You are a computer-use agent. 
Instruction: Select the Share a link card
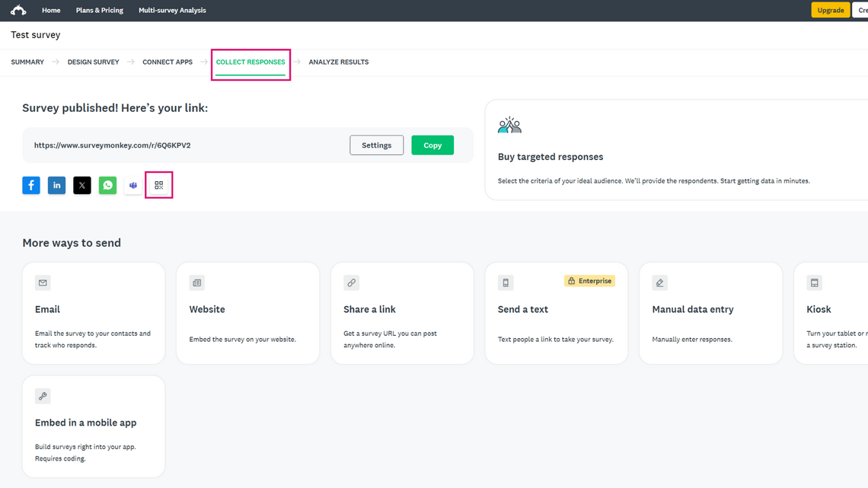point(402,313)
